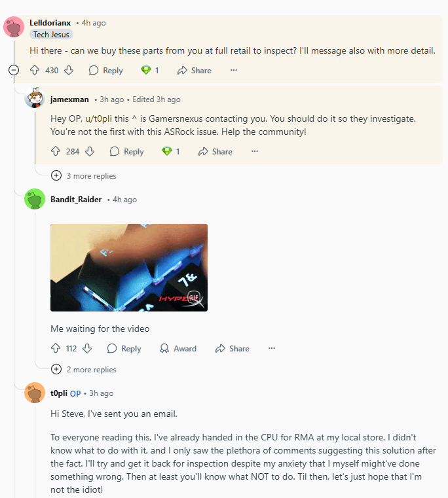This screenshot has width=448, height=498.
Task: Collapse the Lelldorianx comment thread
Action: pyautogui.click(x=14, y=70)
